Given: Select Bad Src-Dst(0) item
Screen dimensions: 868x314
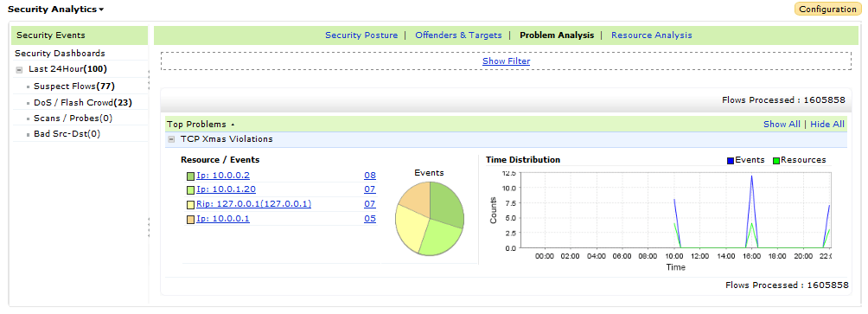Looking at the screenshot, I should click(x=67, y=133).
